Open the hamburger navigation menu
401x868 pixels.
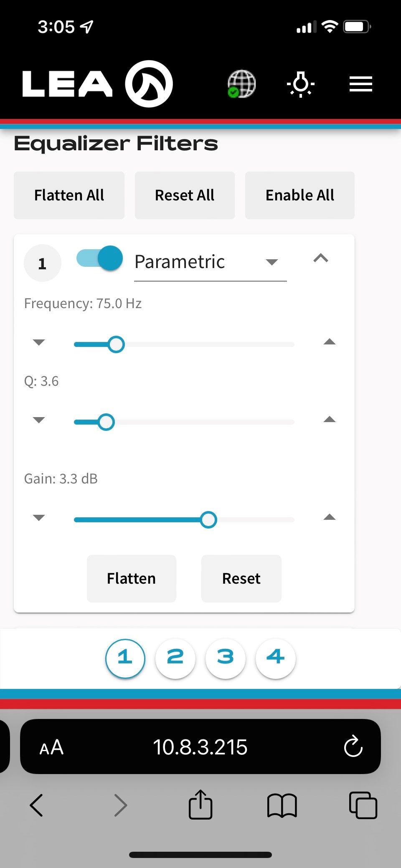coord(360,84)
